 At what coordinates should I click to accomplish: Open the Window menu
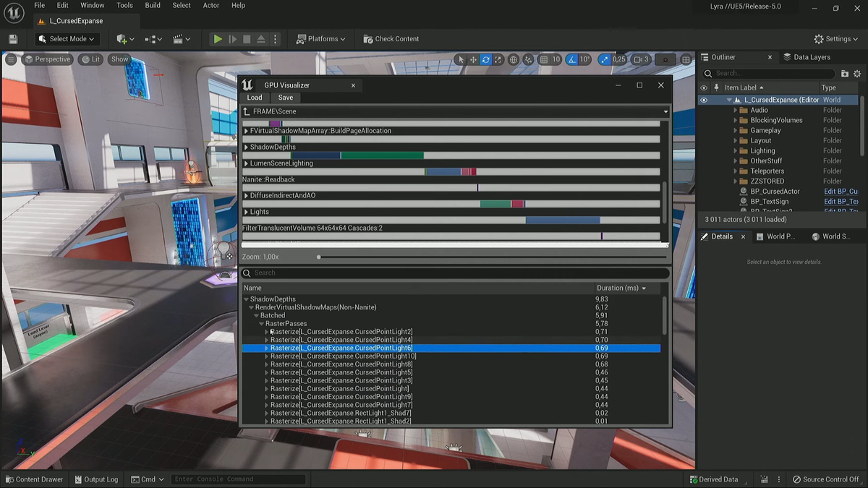point(93,5)
